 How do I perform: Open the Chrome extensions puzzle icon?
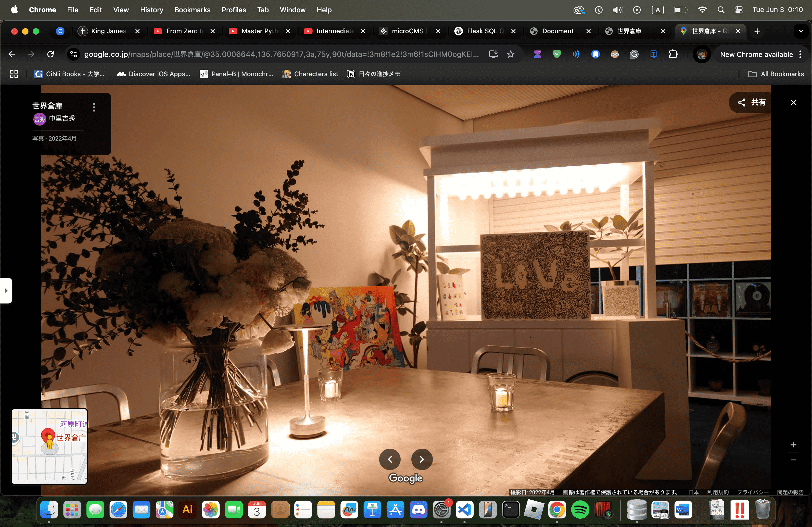pos(673,54)
